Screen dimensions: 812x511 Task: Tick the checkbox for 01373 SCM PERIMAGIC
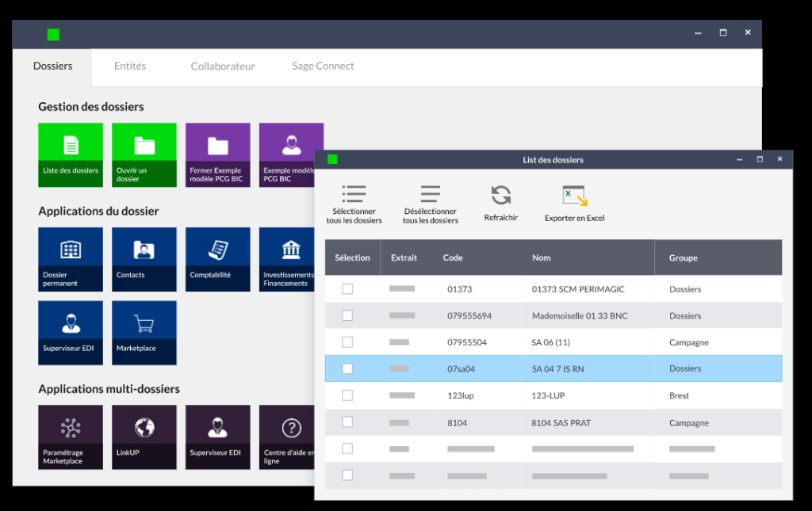click(347, 288)
